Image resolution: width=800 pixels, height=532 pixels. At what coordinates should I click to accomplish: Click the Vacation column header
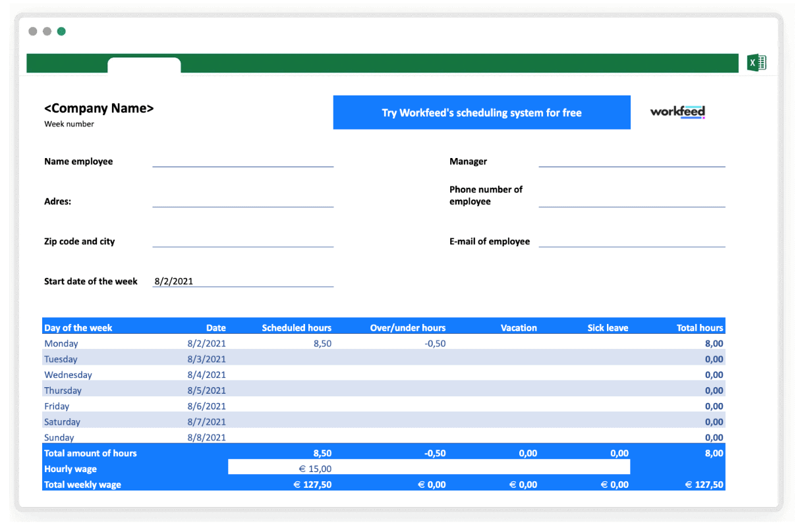519,328
